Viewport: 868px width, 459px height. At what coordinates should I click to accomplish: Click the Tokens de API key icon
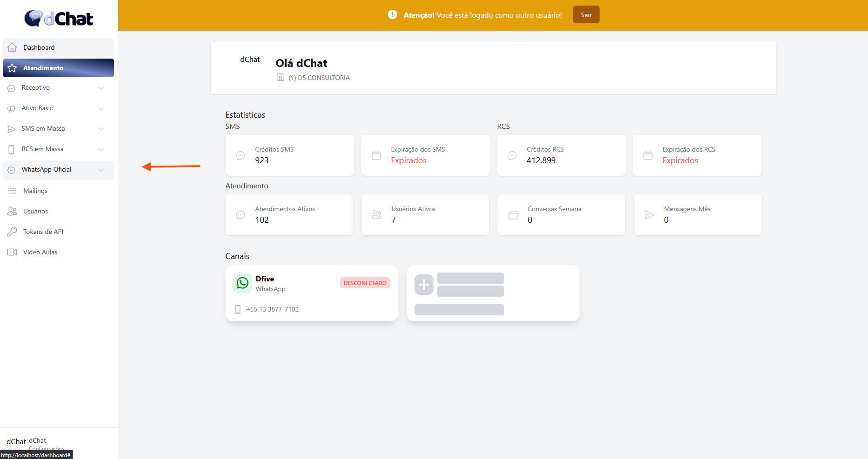coord(12,232)
